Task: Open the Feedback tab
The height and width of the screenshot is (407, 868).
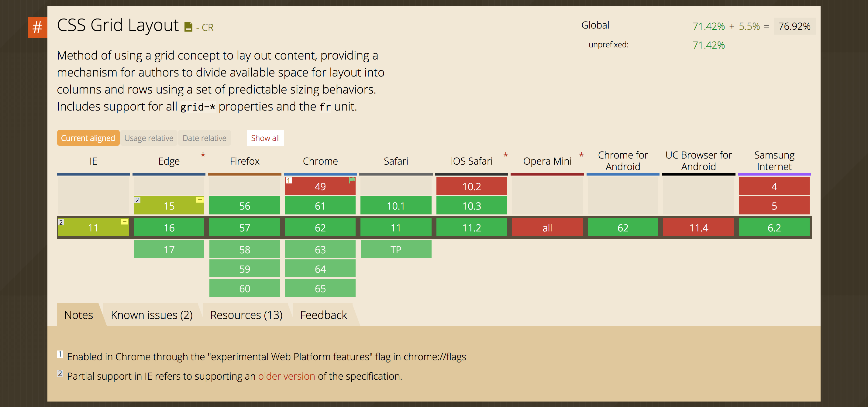Action: tap(323, 315)
